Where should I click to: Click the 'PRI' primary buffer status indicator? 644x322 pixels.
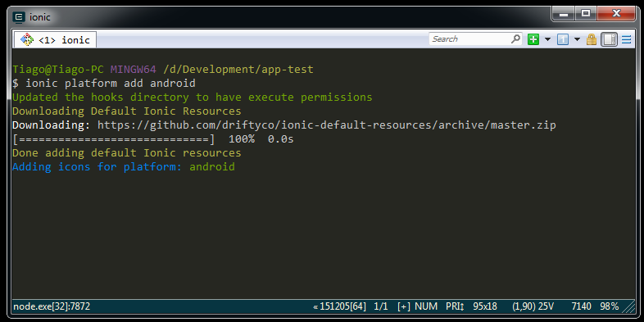(x=455, y=306)
